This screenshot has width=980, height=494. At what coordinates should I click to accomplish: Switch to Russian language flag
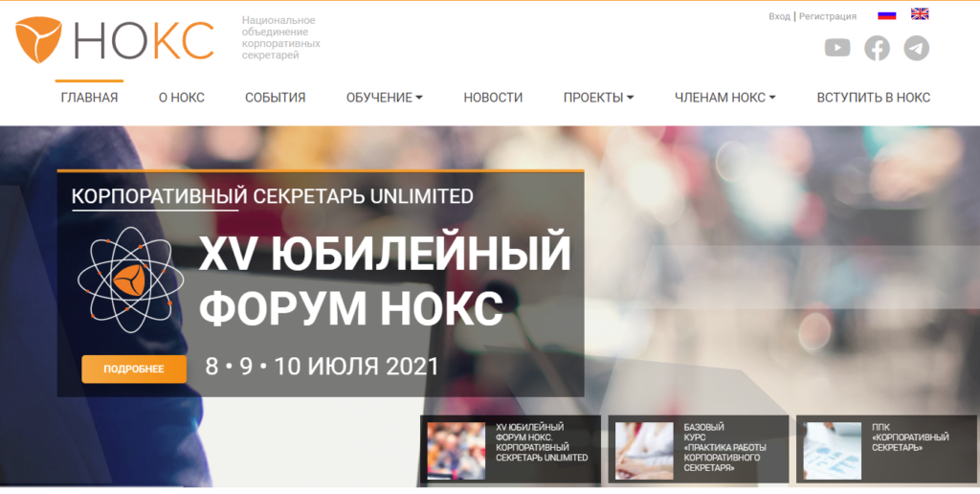point(887,15)
